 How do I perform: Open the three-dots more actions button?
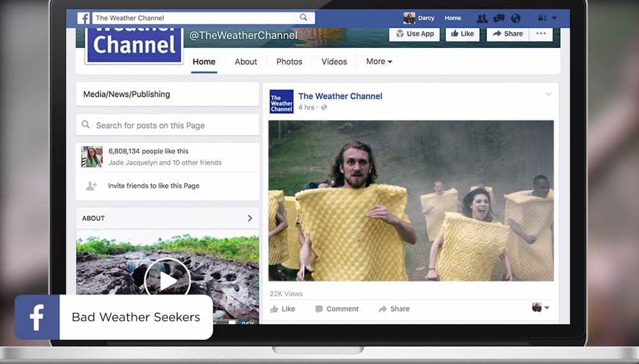[x=541, y=34]
